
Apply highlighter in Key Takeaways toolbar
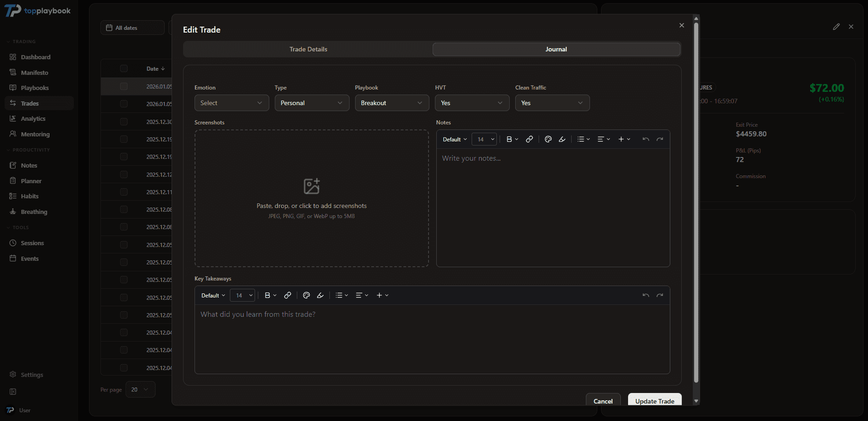coord(320,295)
